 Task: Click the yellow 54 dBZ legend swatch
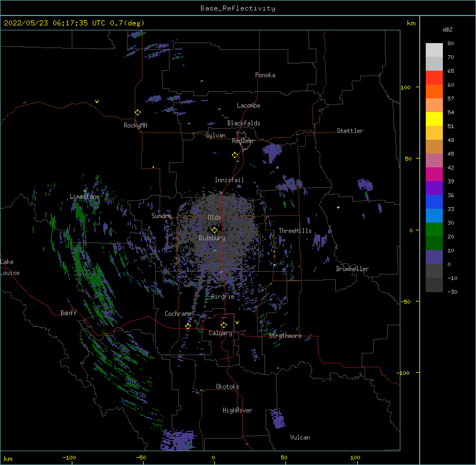pyautogui.click(x=434, y=119)
